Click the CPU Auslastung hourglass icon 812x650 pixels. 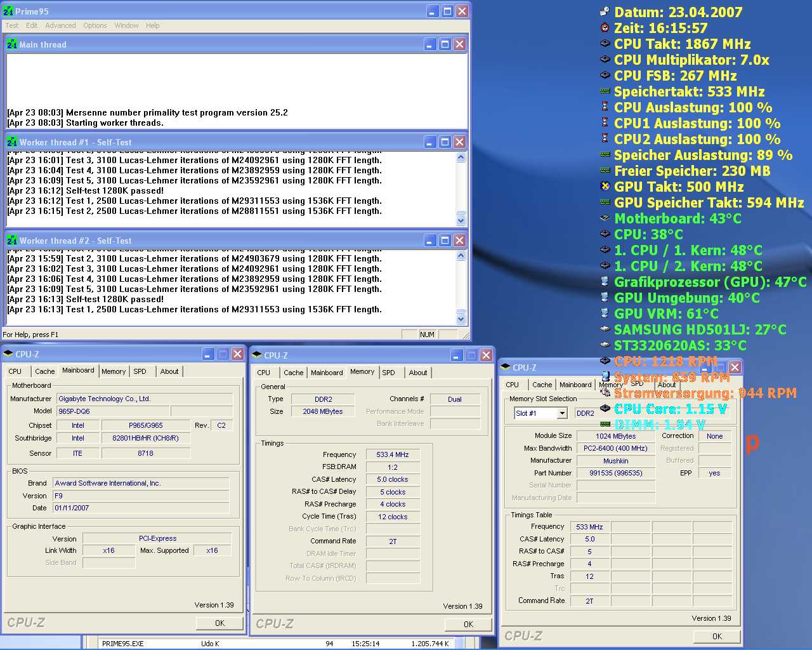(605, 107)
